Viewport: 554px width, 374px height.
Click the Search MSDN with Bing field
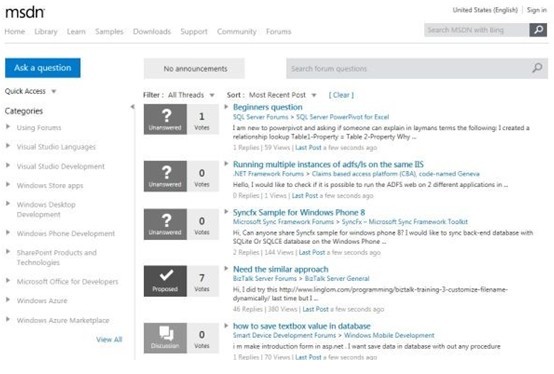pyautogui.click(x=477, y=30)
